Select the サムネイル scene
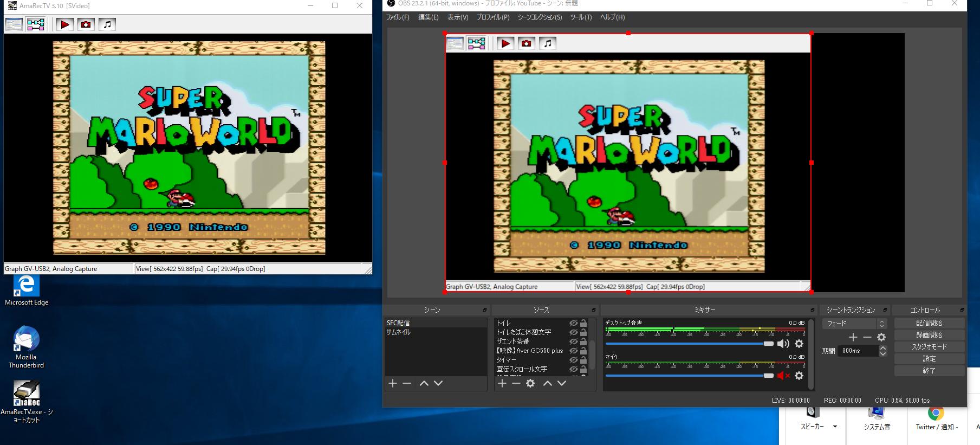The height and width of the screenshot is (445, 980). click(436, 332)
